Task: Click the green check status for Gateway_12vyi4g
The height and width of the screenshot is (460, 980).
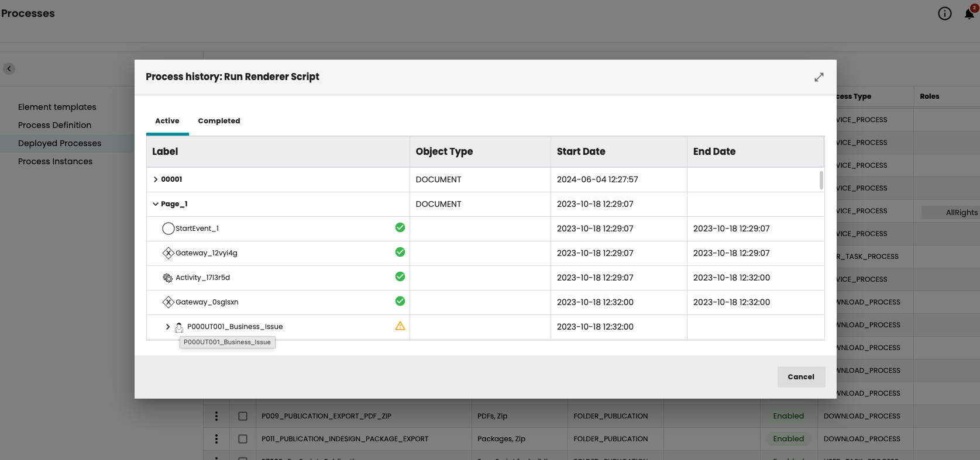Action: (x=400, y=252)
